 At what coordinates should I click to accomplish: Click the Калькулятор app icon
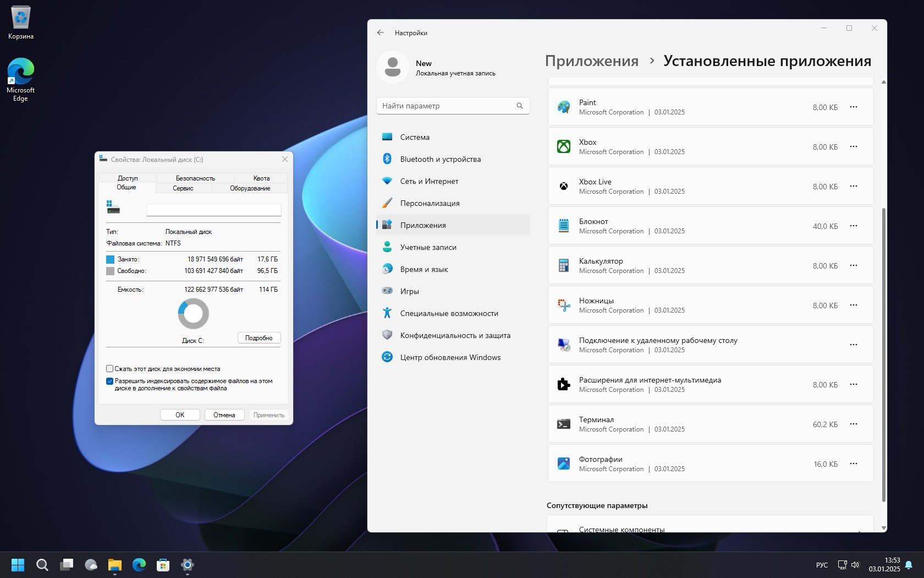point(564,266)
